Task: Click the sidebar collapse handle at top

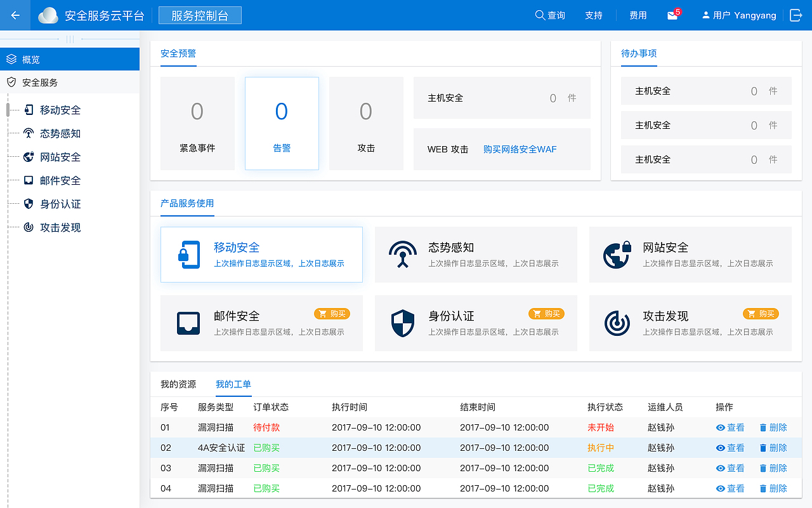Action: coord(70,39)
